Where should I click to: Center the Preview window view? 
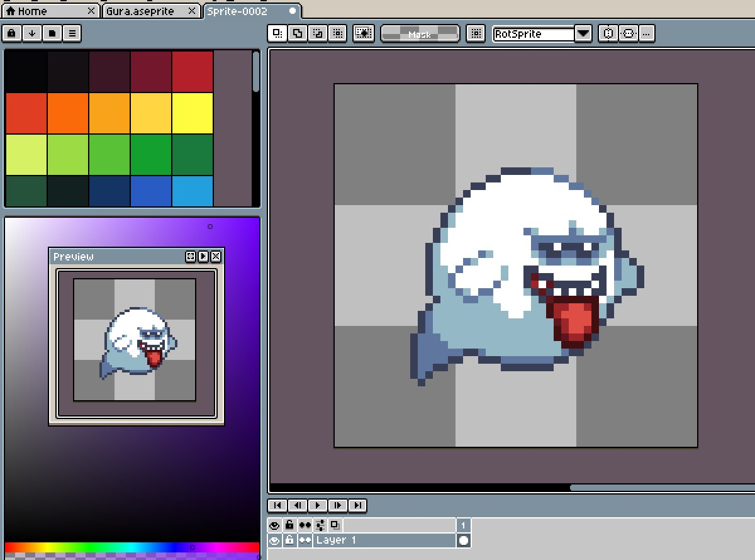pos(191,257)
